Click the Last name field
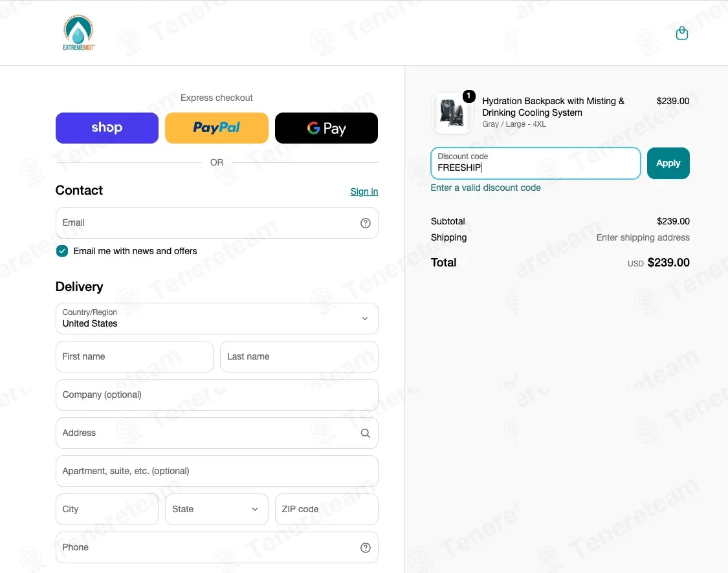Viewport: 728px width, 573px height. click(x=299, y=357)
